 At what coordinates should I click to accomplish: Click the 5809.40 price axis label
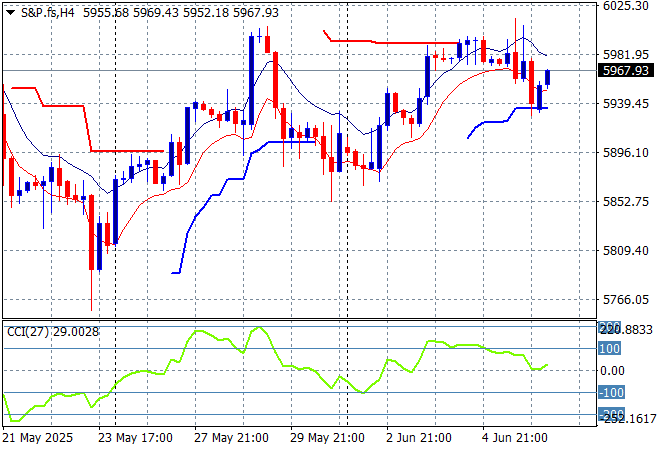(626, 250)
